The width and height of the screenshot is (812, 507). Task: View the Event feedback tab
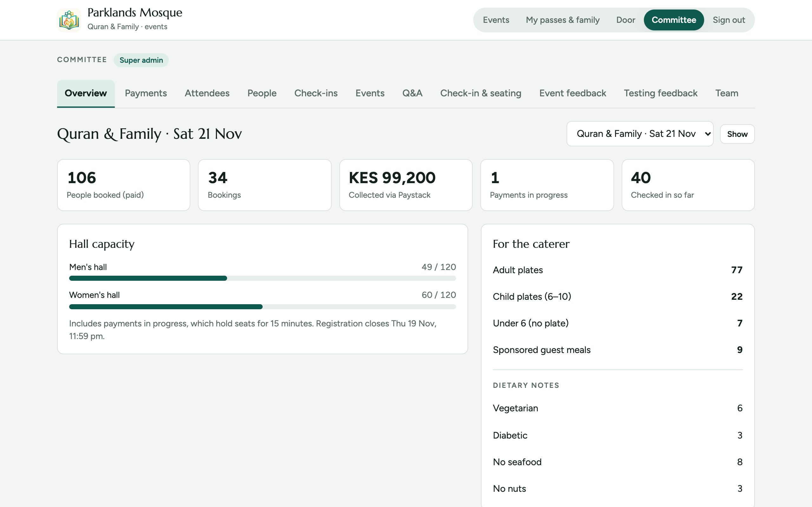pyautogui.click(x=573, y=93)
